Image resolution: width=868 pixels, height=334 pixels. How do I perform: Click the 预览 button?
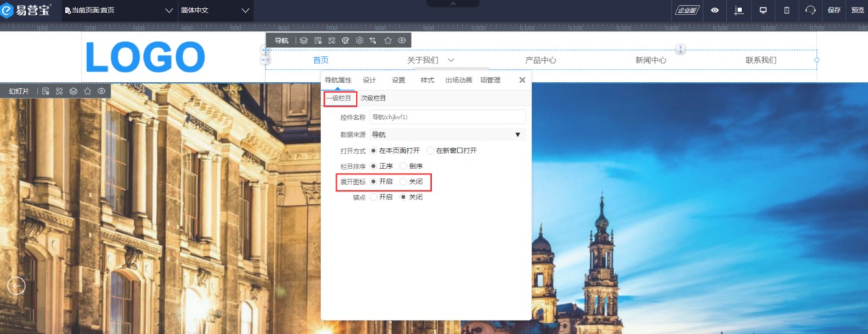pos(857,10)
